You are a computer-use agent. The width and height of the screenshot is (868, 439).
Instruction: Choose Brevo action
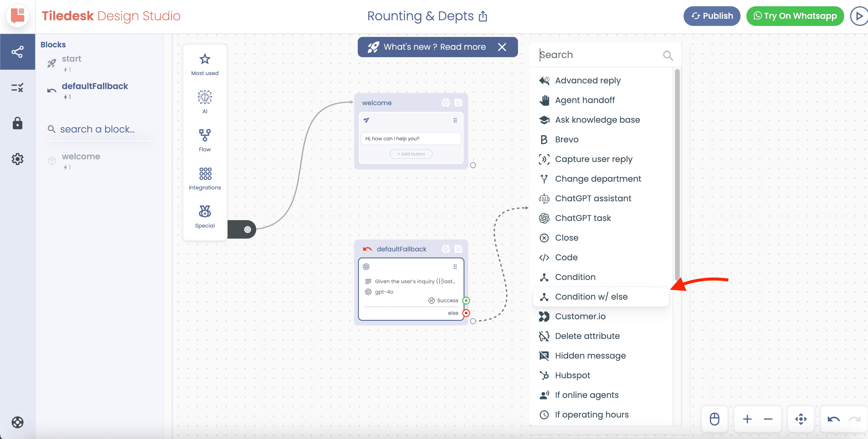click(x=601, y=139)
